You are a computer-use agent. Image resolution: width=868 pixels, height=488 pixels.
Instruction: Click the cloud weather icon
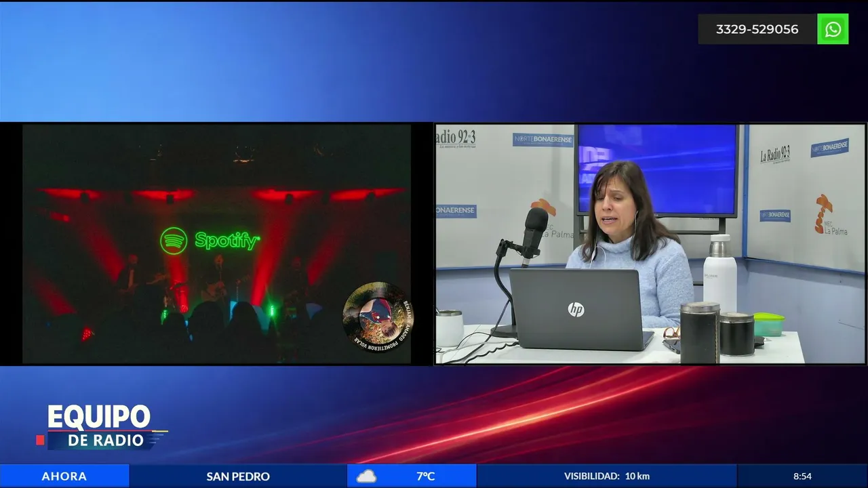point(366,476)
